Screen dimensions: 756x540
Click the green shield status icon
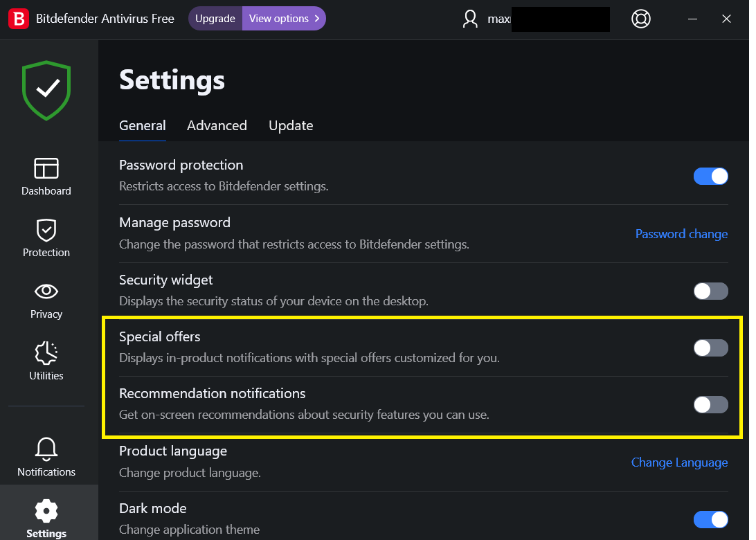click(46, 91)
